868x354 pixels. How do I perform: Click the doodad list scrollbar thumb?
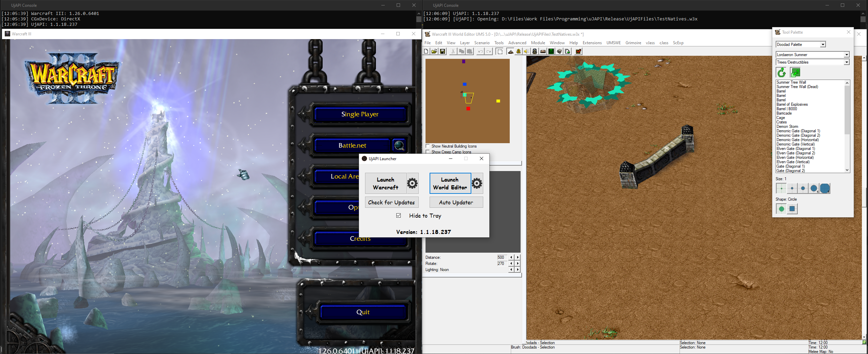pos(847,110)
